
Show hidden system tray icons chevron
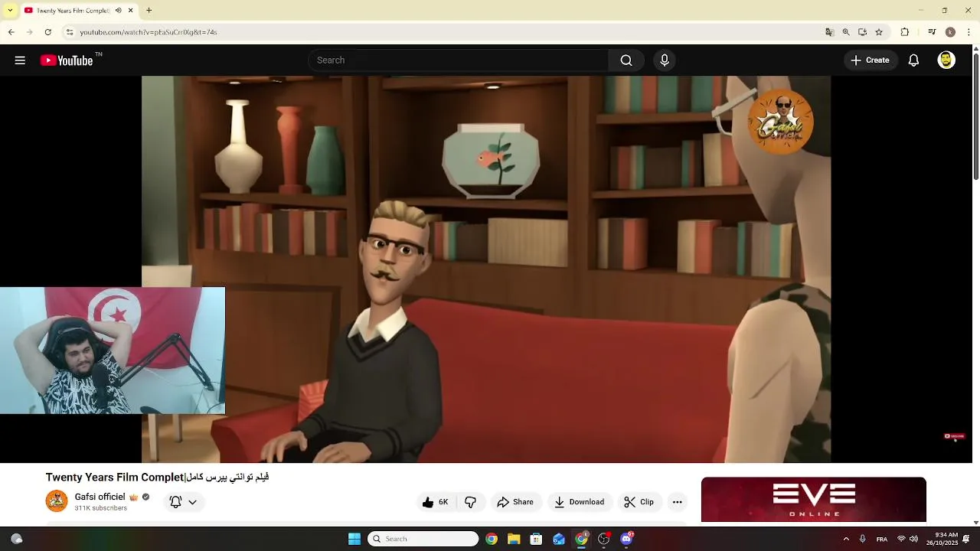coord(846,539)
